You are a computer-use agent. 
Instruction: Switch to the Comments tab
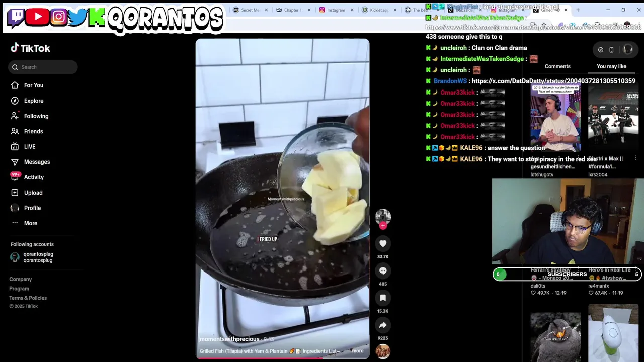(557, 66)
